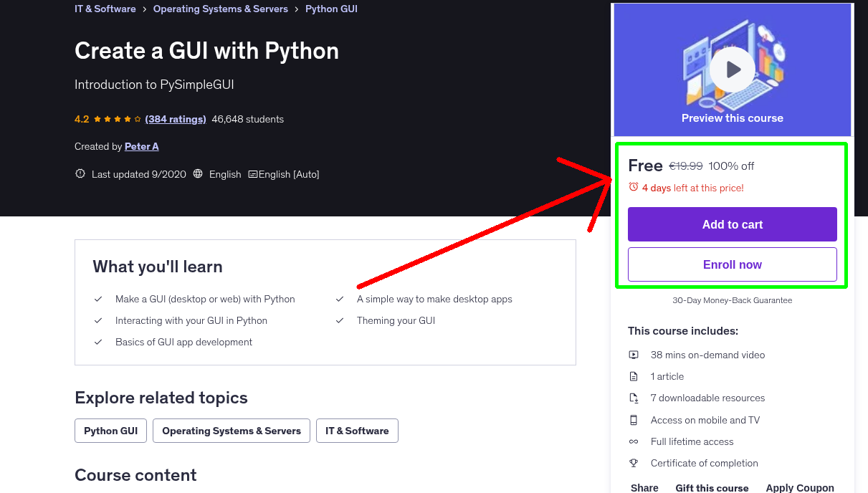Click the Certificate of completion text
The height and width of the screenshot is (493, 868).
pos(705,463)
